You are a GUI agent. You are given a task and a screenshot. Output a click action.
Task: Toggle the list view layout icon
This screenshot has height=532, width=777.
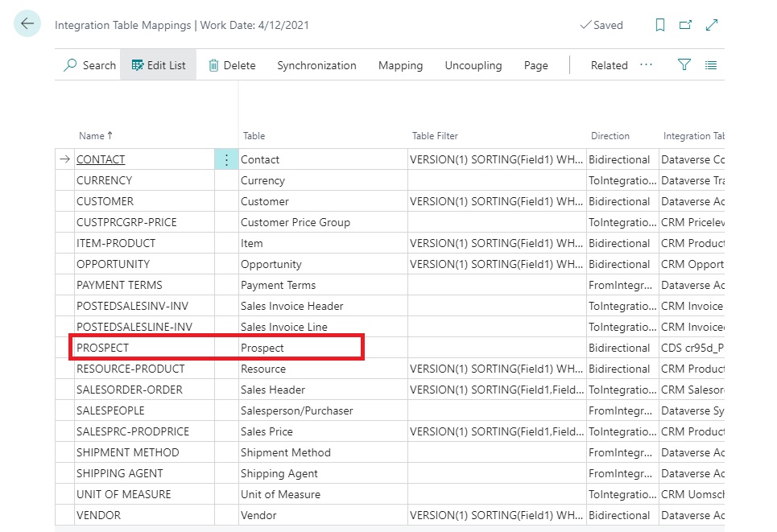pyautogui.click(x=711, y=65)
